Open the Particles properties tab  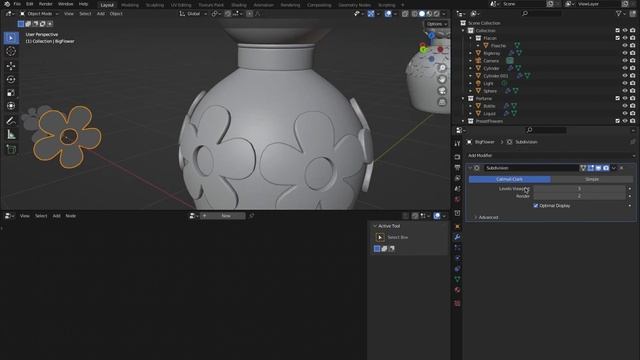(457, 248)
